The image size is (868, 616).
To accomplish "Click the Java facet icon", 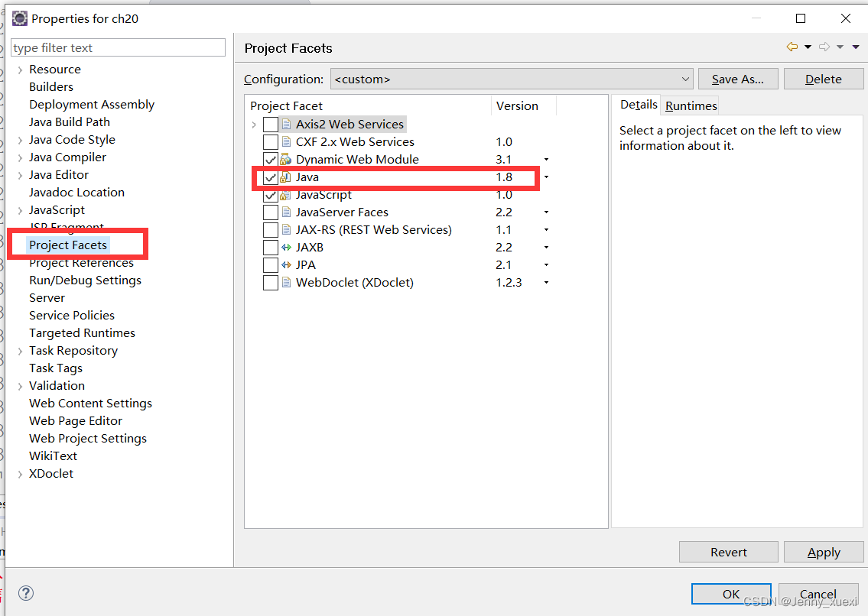I will (286, 177).
